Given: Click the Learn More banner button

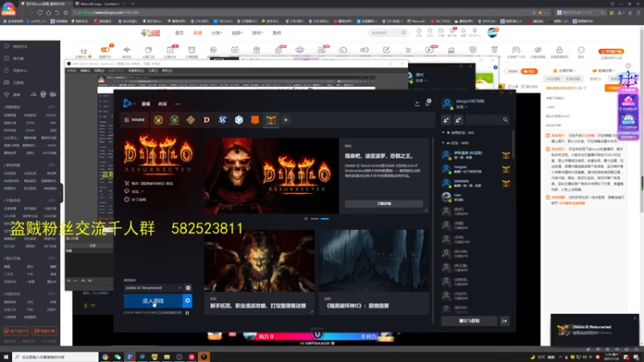Looking at the screenshot, I should (x=384, y=204).
